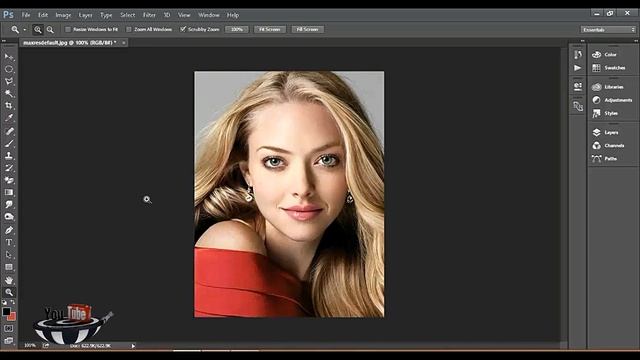The image size is (640, 360).
Task: Select the Elliptical Marquee tool
Action: tap(9, 69)
